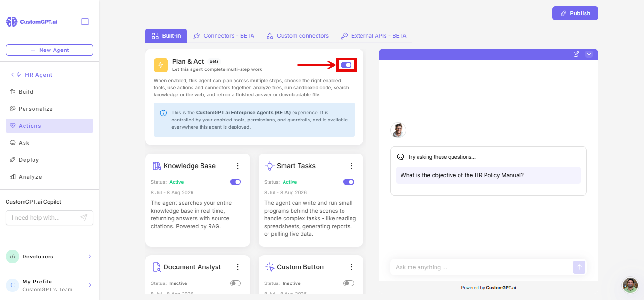Click the Knowledge Base date range text
644x300 pixels.
point(172,192)
